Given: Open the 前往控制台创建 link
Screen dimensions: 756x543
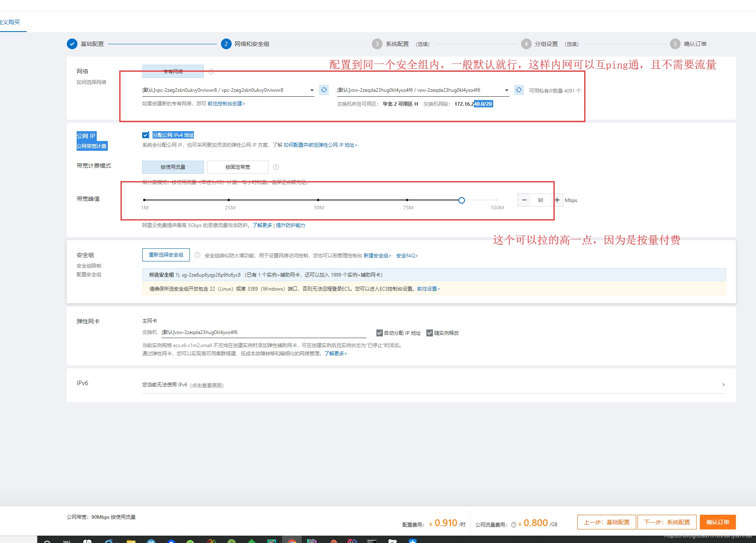Looking at the screenshot, I should 226,104.
